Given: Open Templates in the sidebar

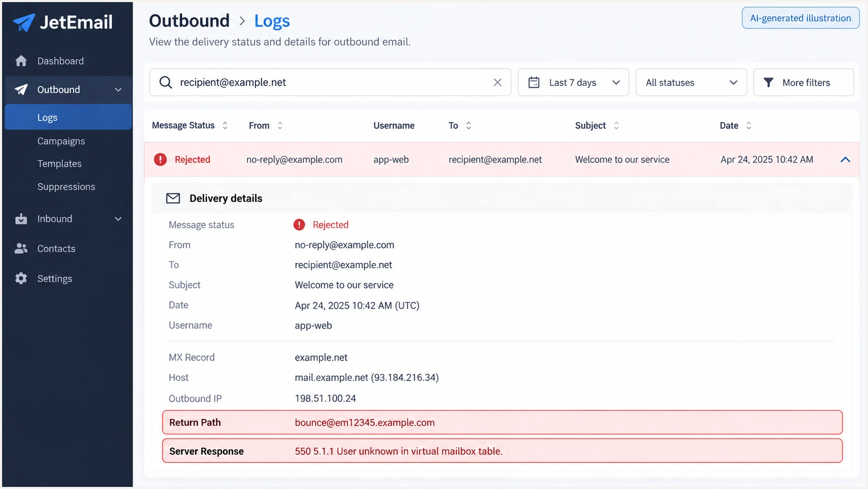Looking at the screenshot, I should 59,164.
